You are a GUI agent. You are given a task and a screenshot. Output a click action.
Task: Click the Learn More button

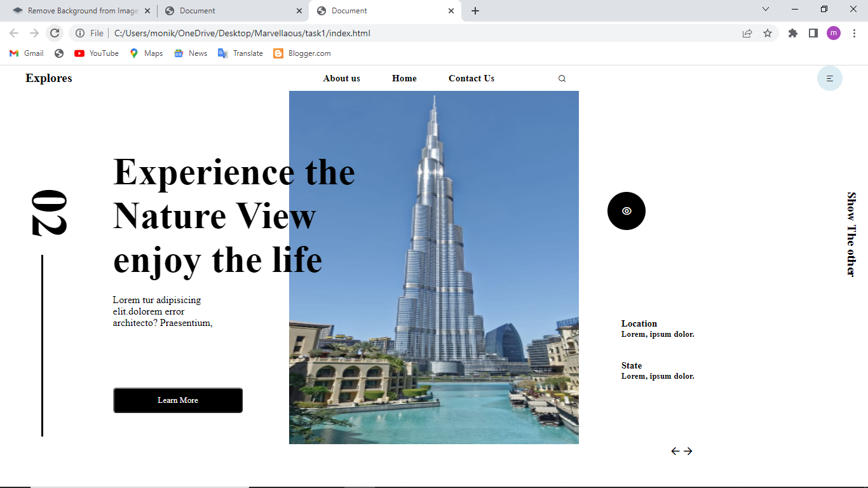(x=178, y=400)
